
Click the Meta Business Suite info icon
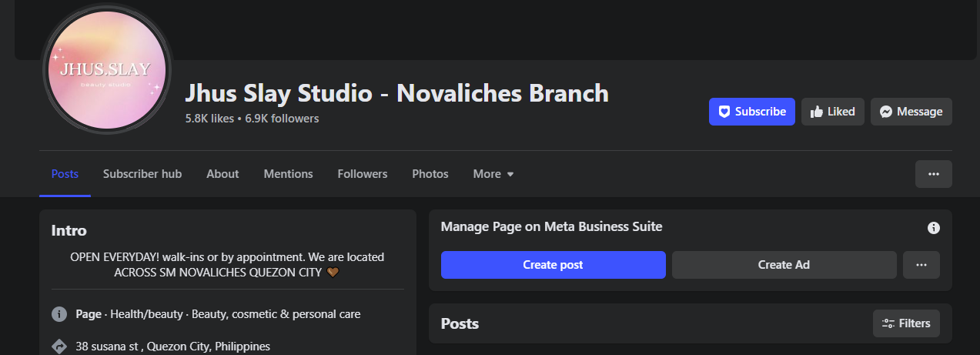coord(933,228)
